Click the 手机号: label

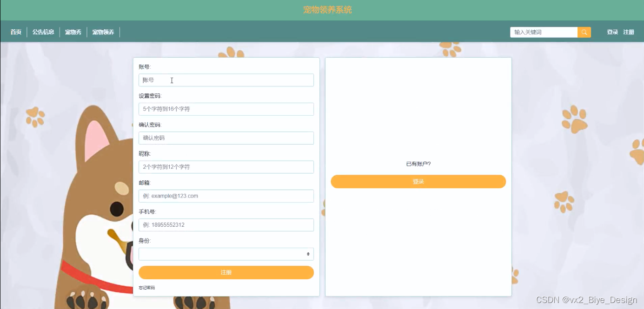[147, 212]
